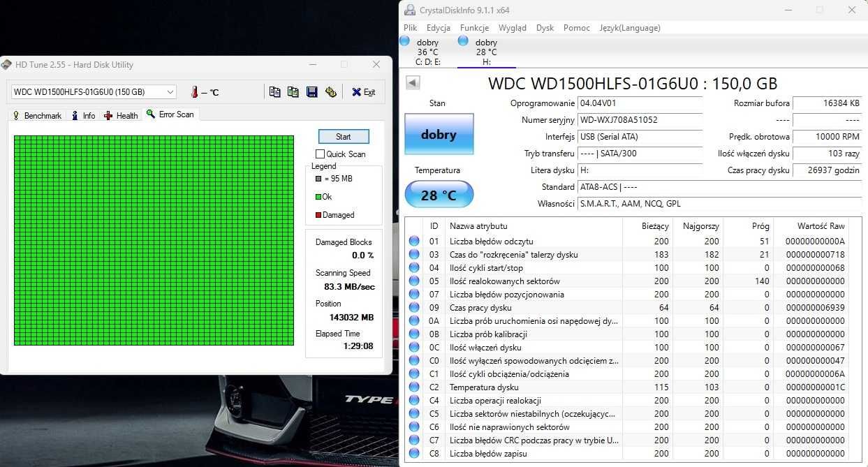Click the status orb for attribute C4
The height and width of the screenshot is (467, 868).
pos(414,400)
